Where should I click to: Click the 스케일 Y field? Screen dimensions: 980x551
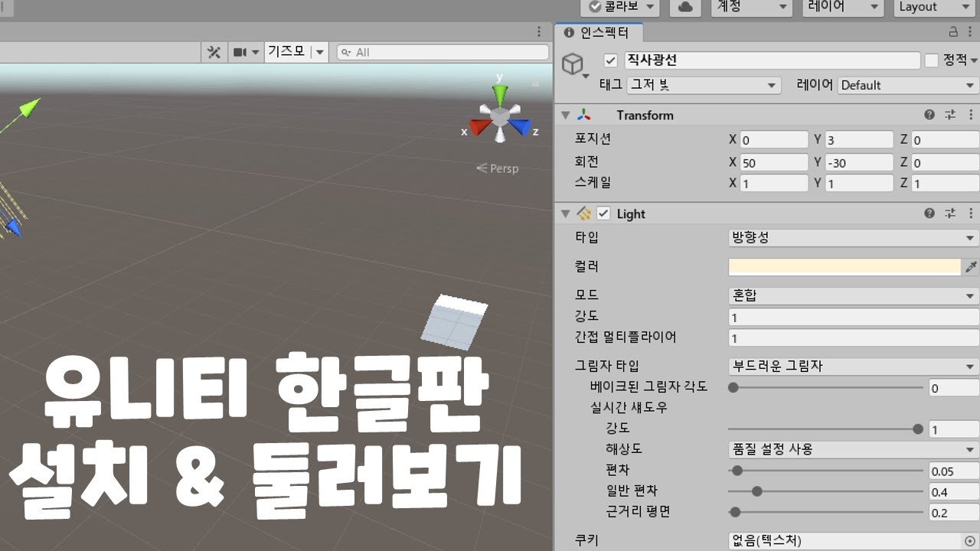pos(859,184)
